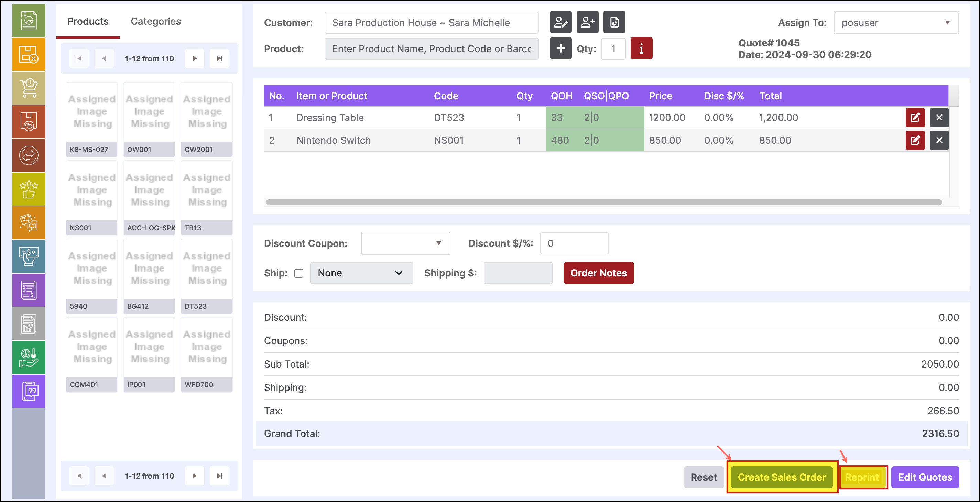Click the Shipping $ input field
Viewport: 980px width, 502px height.
(518, 273)
